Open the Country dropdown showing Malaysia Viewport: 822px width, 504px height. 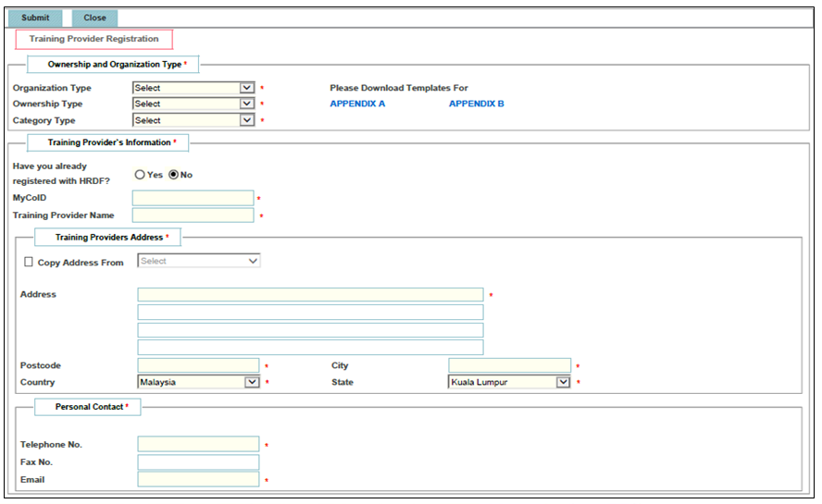[x=199, y=382]
